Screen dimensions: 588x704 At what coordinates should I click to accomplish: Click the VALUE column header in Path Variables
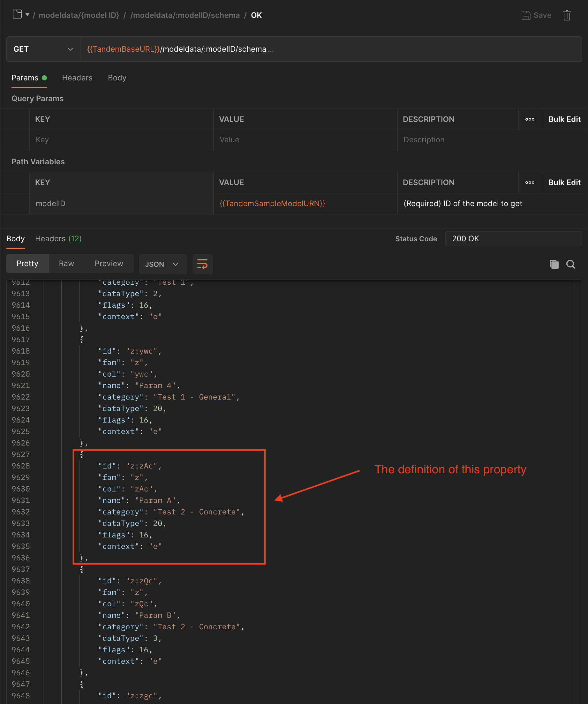231,183
